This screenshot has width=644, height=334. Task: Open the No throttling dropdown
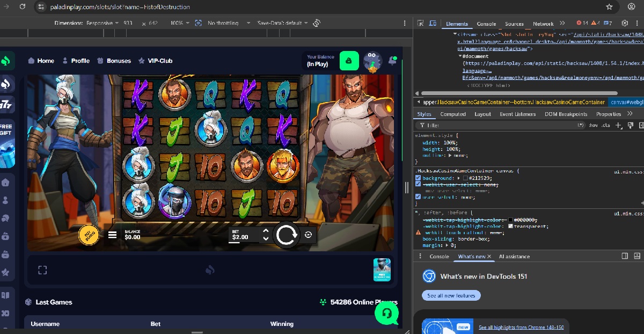[229, 23]
